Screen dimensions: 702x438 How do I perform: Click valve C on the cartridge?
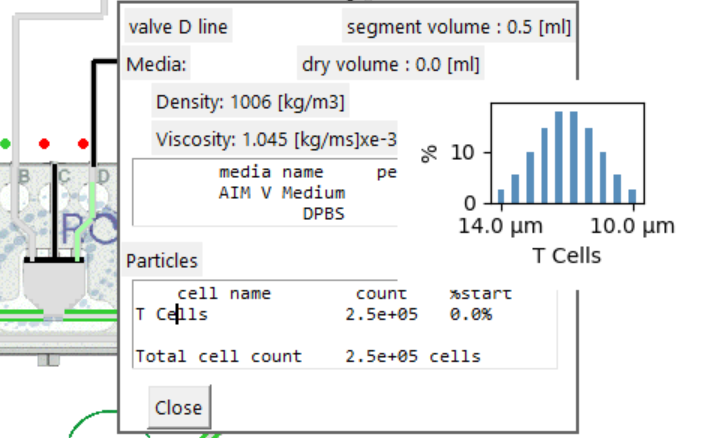tap(63, 178)
